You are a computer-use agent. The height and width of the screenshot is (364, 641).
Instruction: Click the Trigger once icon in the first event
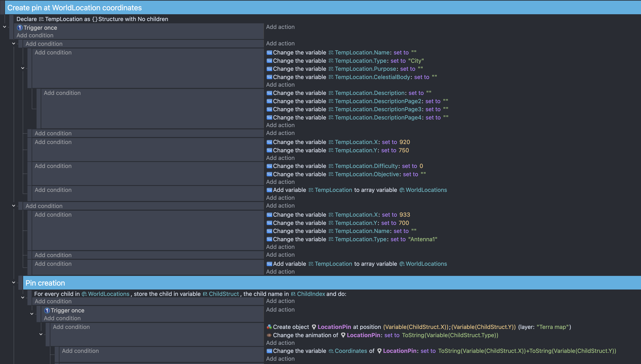20,28
